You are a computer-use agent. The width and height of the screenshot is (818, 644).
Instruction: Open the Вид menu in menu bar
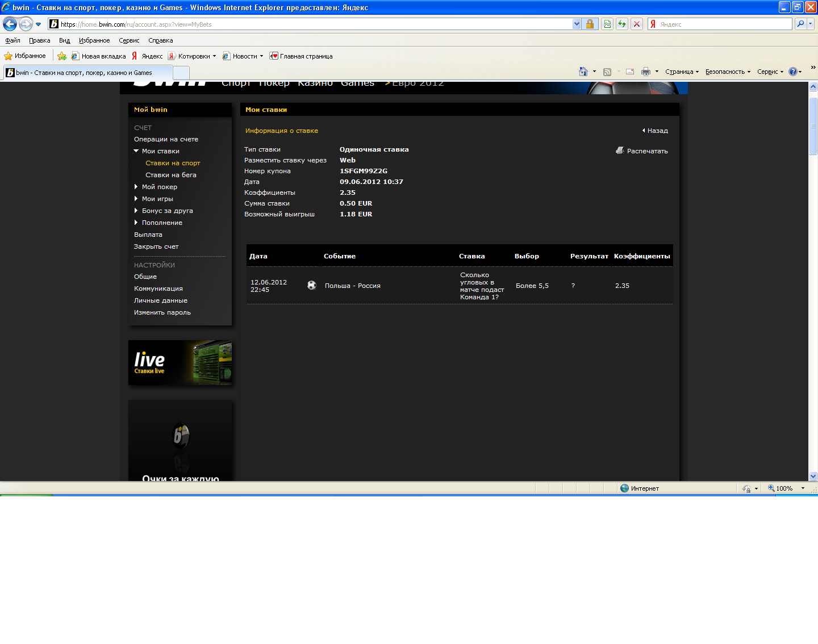[x=64, y=40]
